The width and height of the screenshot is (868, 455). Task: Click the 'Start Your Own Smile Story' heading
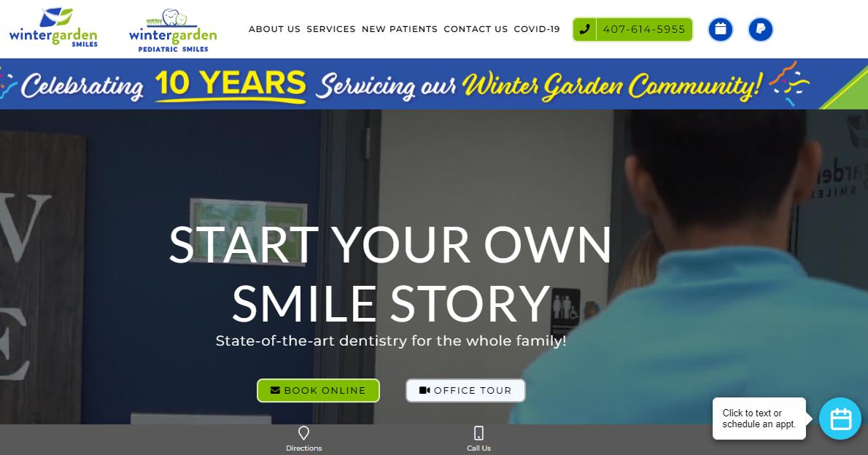pos(390,274)
